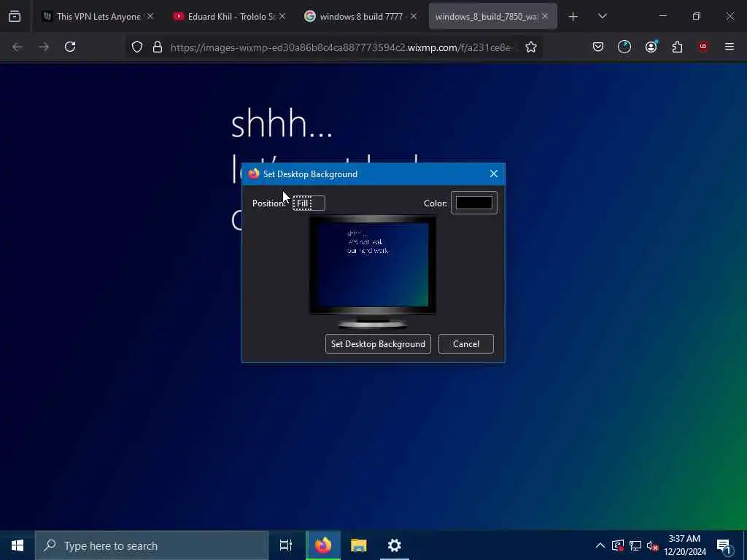Close the Set Desktop Background dialog

click(494, 174)
